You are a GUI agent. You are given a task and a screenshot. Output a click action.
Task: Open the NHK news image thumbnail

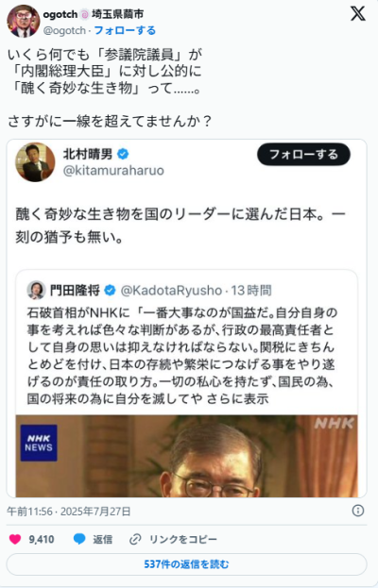pos(186,456)
